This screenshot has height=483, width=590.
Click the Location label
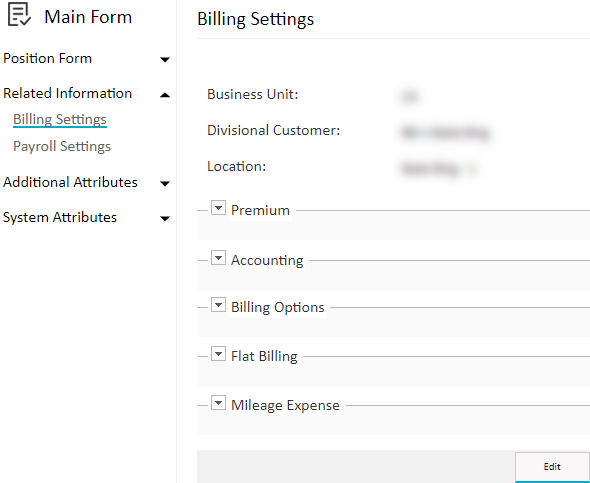[237, 166]
